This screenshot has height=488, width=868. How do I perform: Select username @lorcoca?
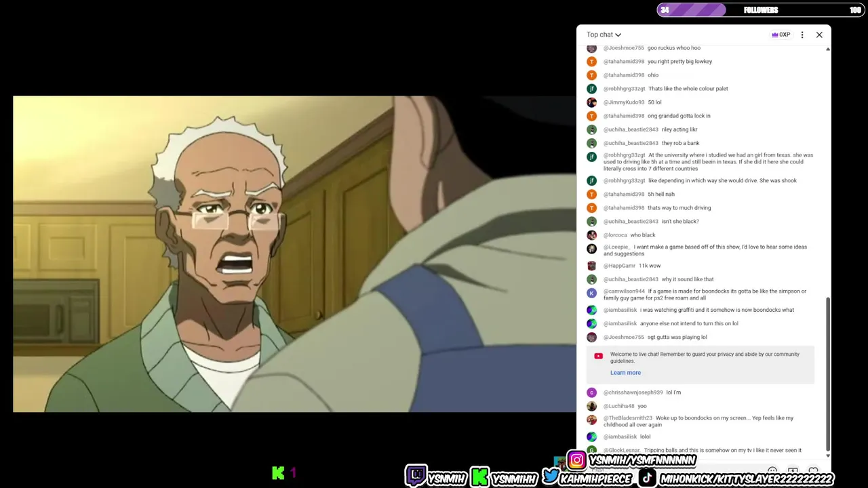[x=615, y=235]
